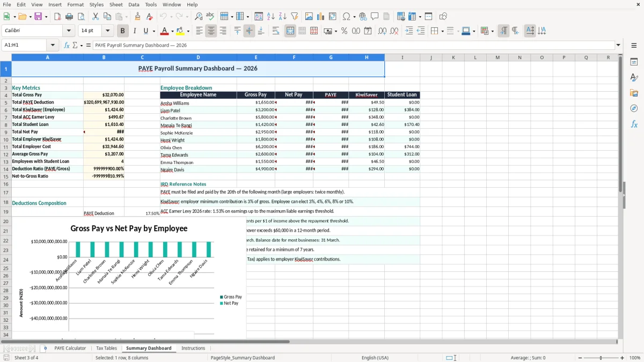Open the background color dropdown arrow
Viewport: 644px width, 362px height.
pos(187,31)
